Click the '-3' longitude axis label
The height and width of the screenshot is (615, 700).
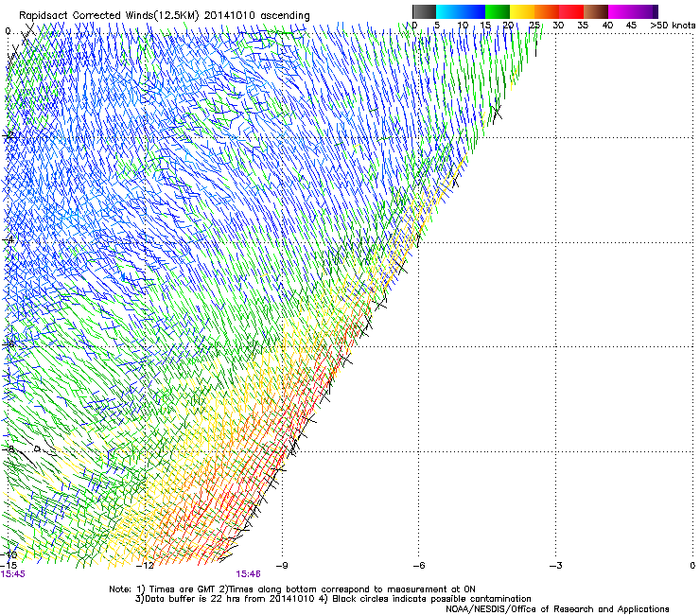tap(556, 566)
